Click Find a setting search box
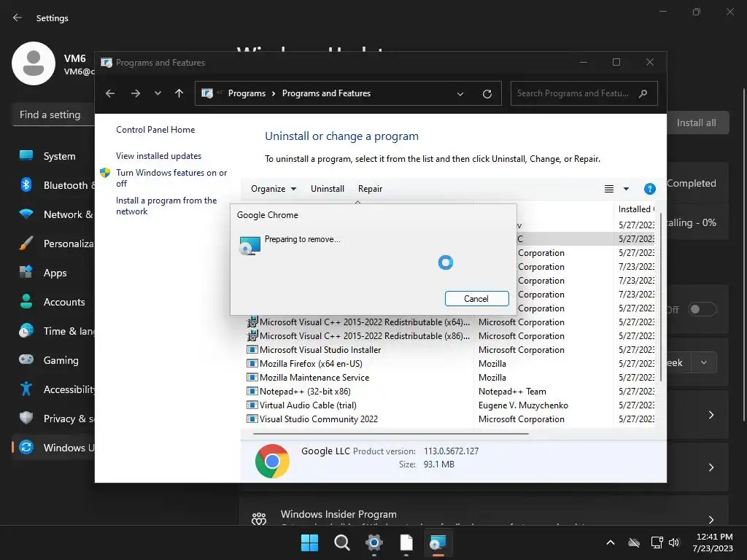This screenshot has height=560, width=747. click(x=53, y=114)
